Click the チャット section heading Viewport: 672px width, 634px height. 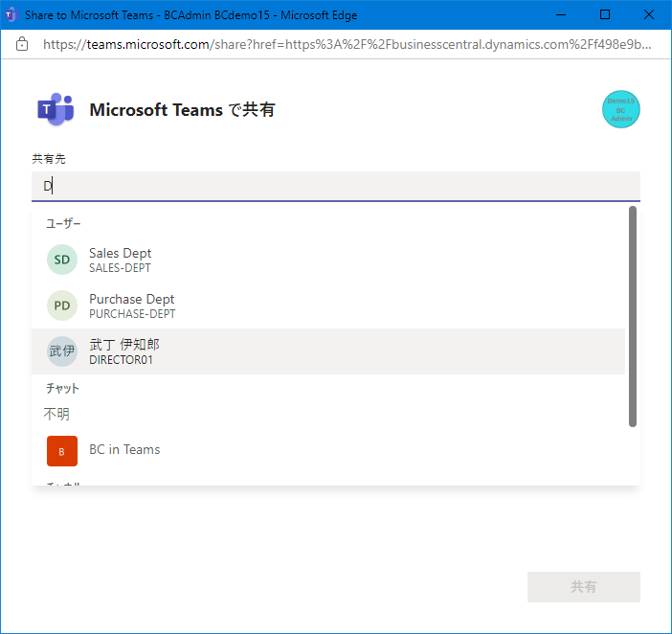62,389
